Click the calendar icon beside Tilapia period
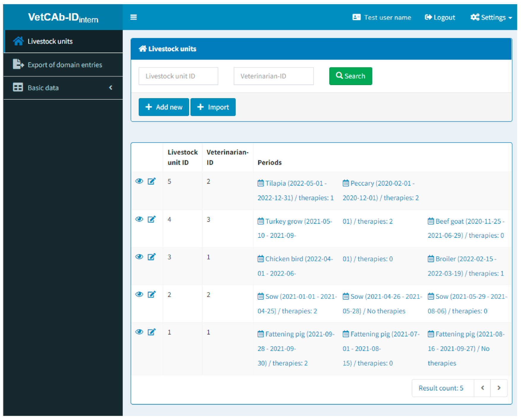This screenshot has width=521, height=420. click(260, 183)
